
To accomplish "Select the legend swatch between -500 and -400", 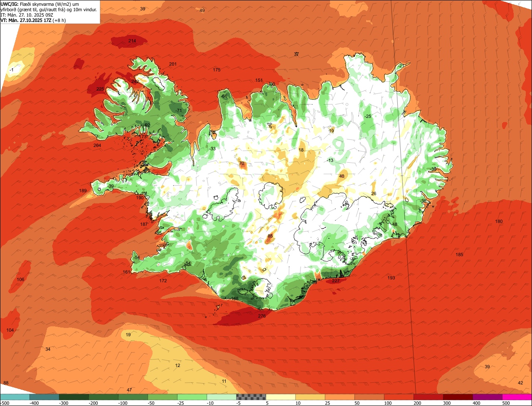I will (x=15, y=397).
